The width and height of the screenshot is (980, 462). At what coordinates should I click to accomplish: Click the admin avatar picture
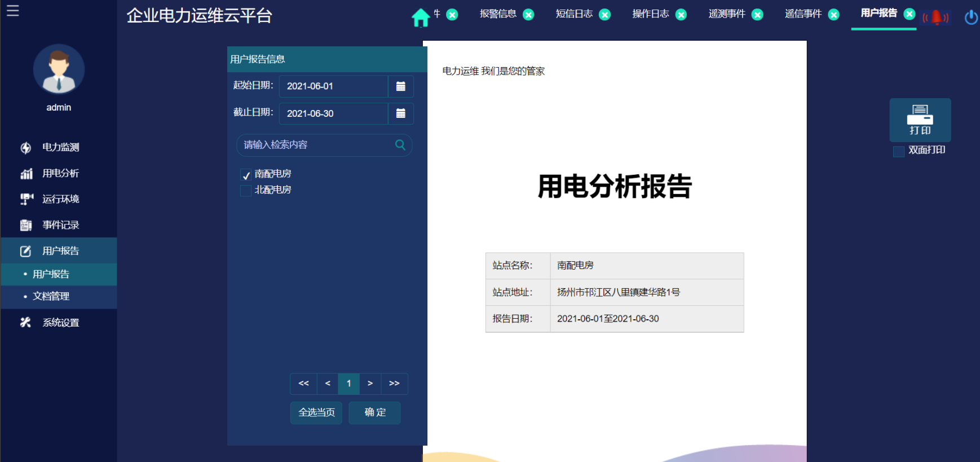coord(59,69)
